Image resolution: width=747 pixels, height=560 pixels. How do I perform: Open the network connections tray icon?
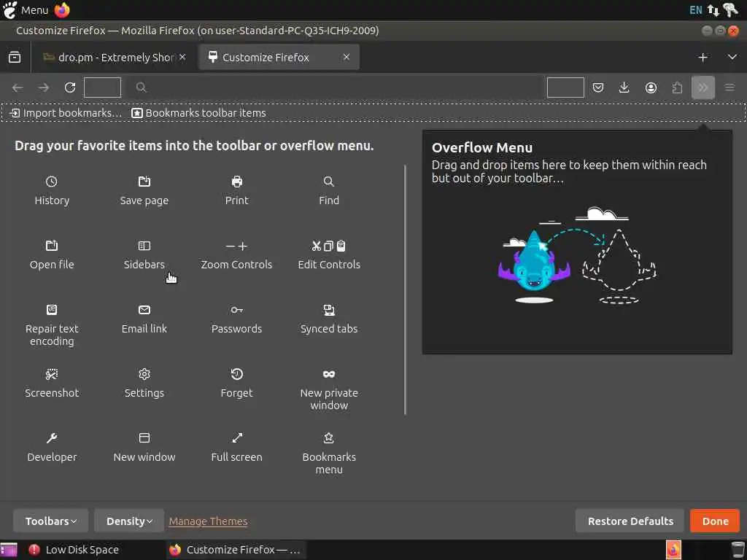713,10
